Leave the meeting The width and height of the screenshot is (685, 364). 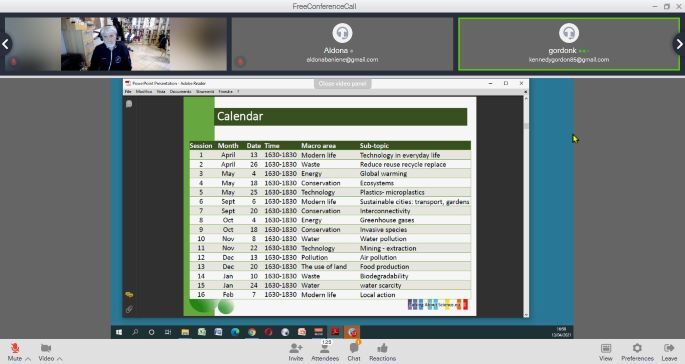click(669, 352)
